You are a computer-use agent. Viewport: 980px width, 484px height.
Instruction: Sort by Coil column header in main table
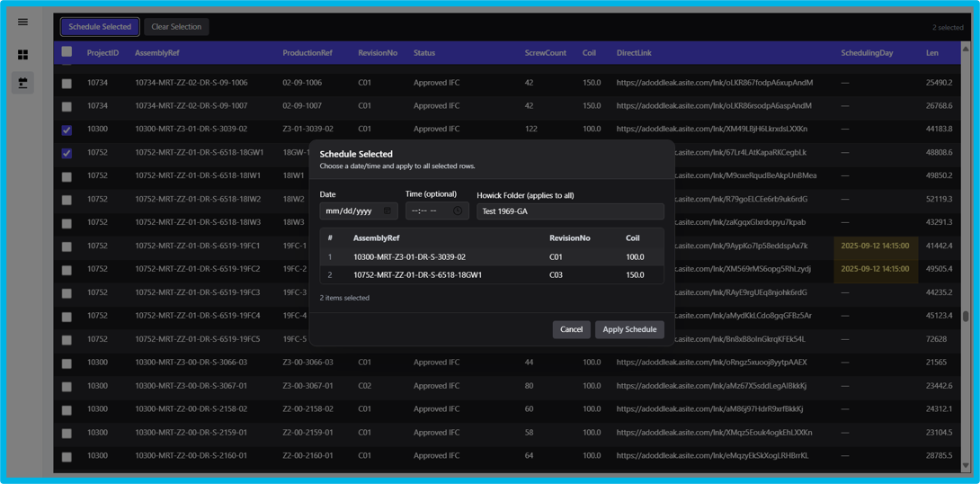[589, 53]
